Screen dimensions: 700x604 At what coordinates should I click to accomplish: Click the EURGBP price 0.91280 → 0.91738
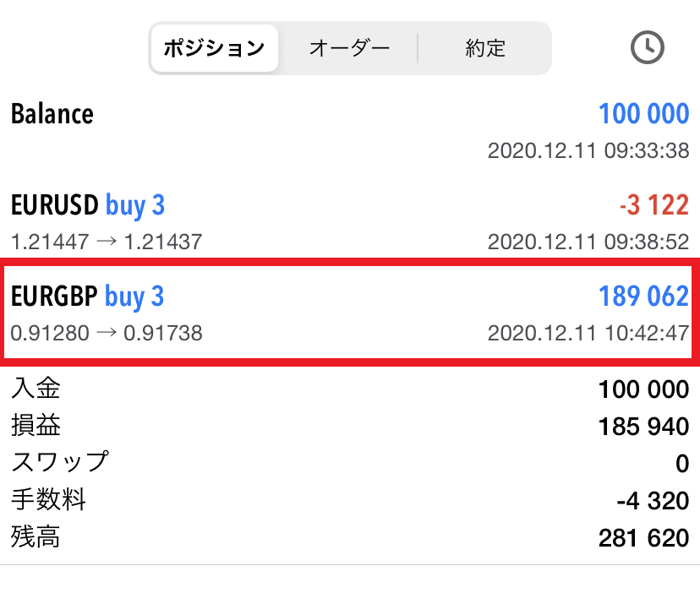pos(107,333)
